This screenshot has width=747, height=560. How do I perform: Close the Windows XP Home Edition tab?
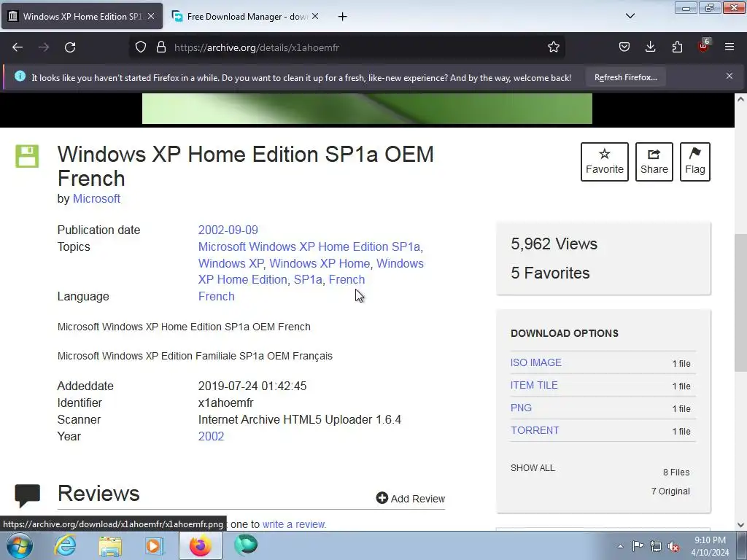(151, 16)
